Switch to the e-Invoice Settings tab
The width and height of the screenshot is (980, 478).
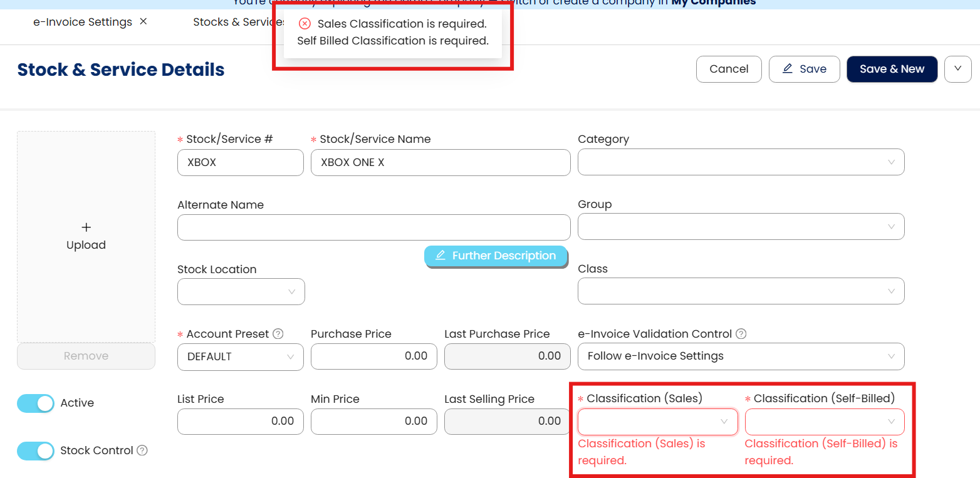point(83,22)
